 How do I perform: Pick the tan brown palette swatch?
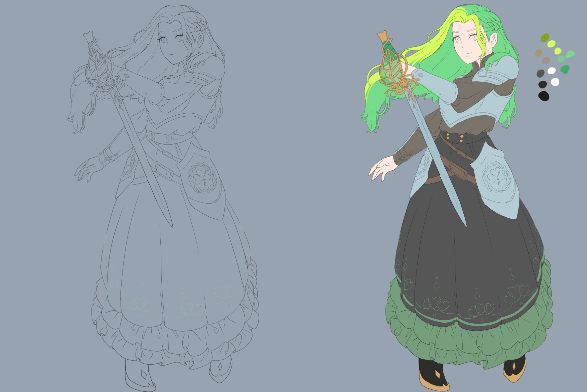[539, 53]
